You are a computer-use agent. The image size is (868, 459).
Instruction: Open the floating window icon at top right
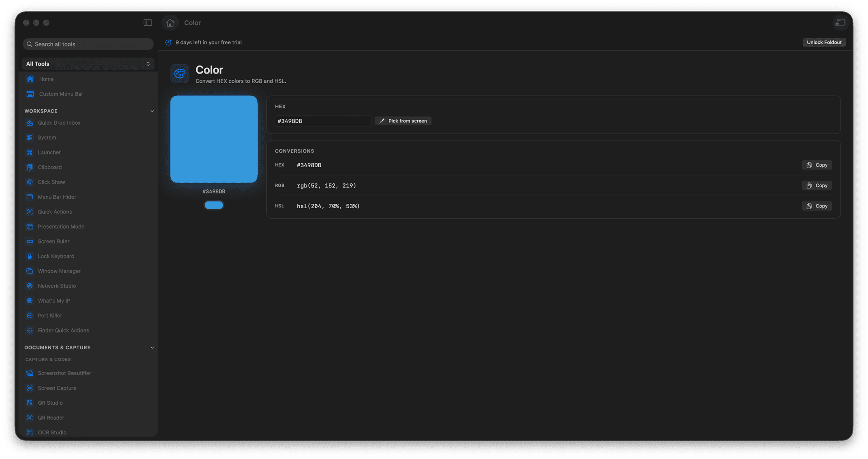(840, 23)
